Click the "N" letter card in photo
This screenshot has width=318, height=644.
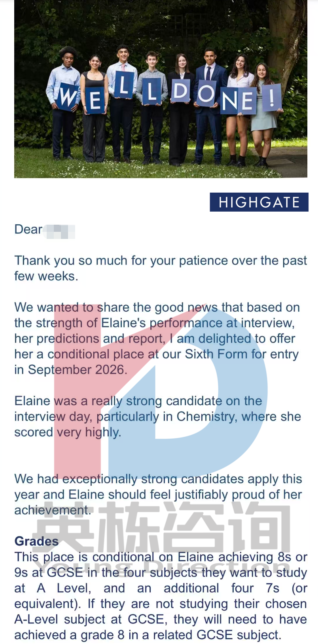[230, 102]
